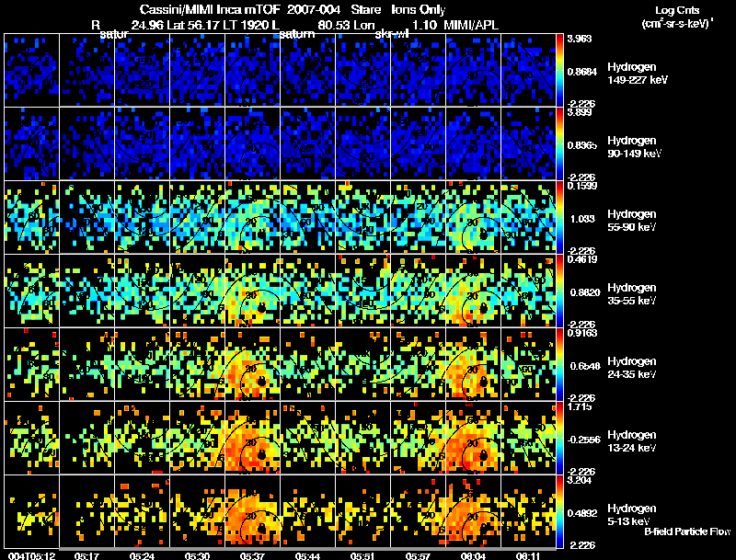Click the colorbar value '3.899'
The width and height of the screenshot is (736, 560).
pos(580,112)
